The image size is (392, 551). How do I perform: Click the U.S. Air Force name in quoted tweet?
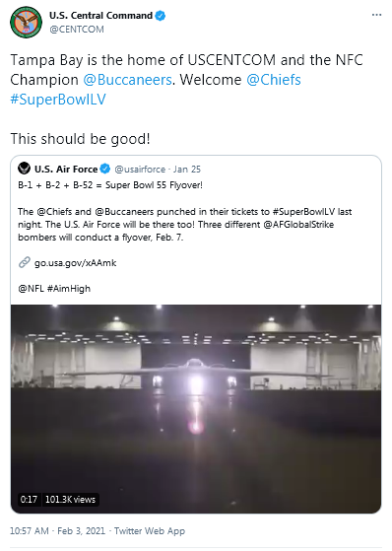pos(66,170)
